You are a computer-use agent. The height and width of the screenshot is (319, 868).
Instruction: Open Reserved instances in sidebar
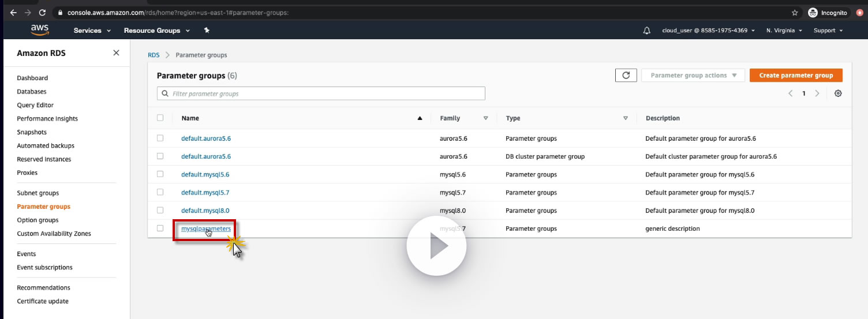(x=44, y=159)
